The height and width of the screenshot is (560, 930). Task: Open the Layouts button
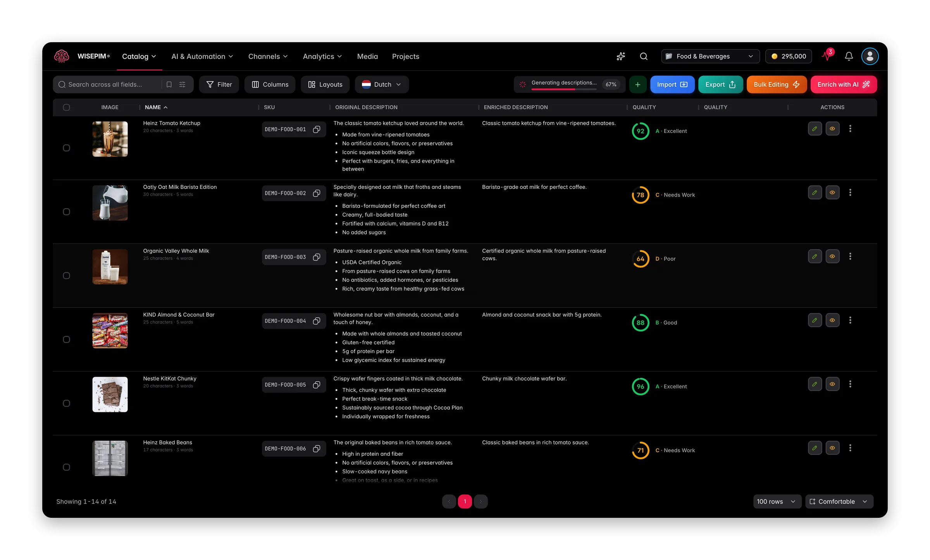(325, 84)
